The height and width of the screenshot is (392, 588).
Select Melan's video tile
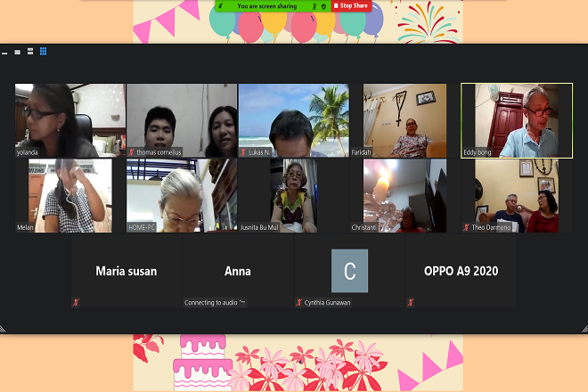pyautogui.click(x=69, y=195)
